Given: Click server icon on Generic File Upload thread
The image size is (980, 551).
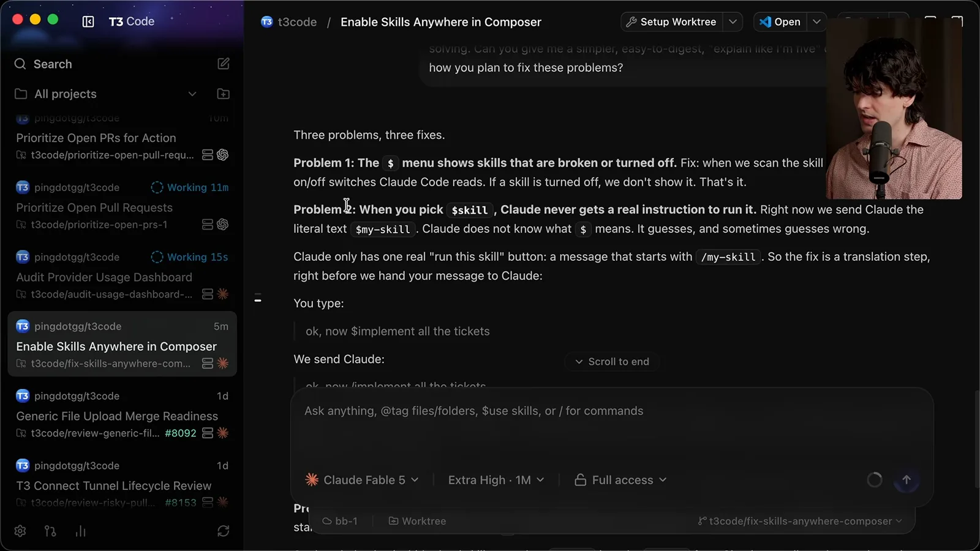Looking at the screenshot, I should [208, 433].
